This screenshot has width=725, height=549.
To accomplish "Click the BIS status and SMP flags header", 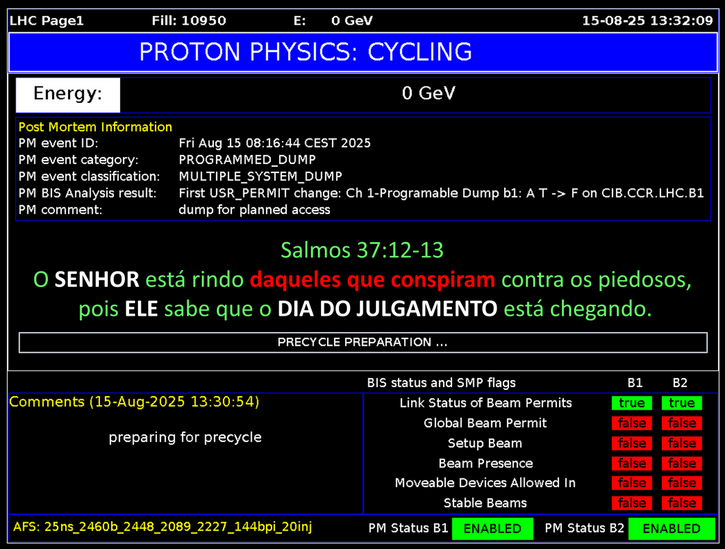I will point(441,383).
